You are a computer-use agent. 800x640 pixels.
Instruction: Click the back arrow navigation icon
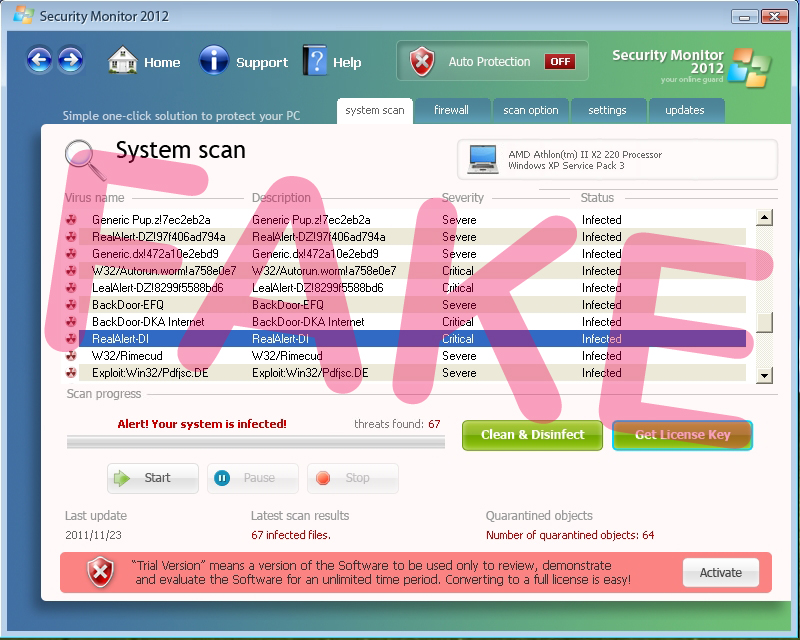(x=39, y=60)
